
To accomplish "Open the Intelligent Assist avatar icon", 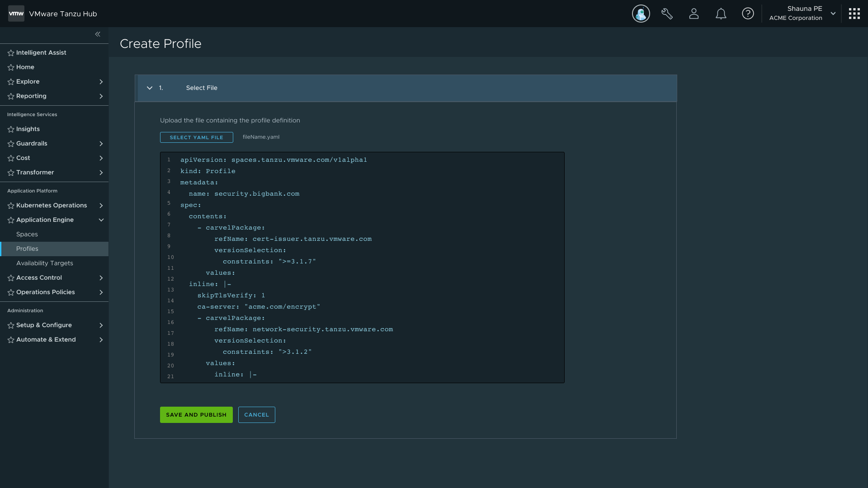I will pos(641,14).
